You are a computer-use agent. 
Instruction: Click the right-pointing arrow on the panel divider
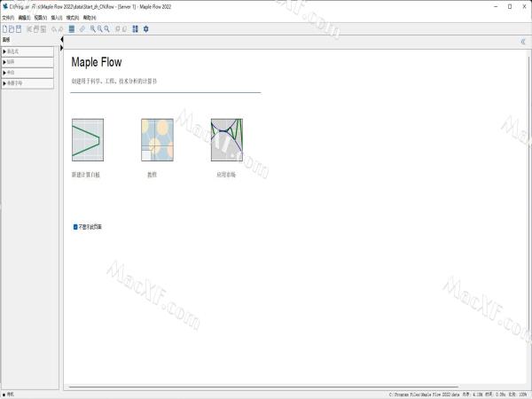point(62,48)
